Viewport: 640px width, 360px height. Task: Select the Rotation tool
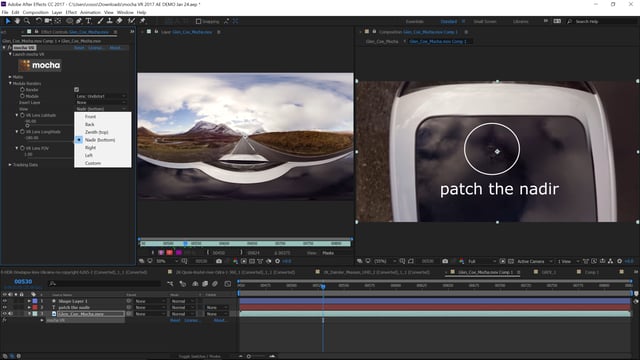38,21
